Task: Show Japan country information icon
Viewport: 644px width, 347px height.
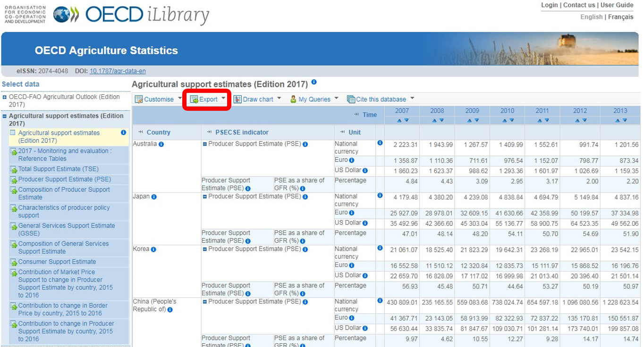Action: coord(154,197)
